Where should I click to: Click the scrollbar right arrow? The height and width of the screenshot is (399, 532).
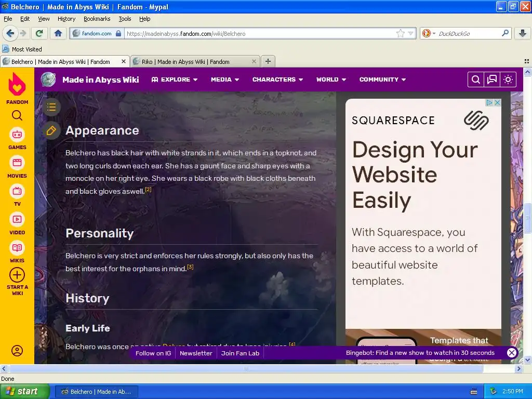click(x=519, y=368)
